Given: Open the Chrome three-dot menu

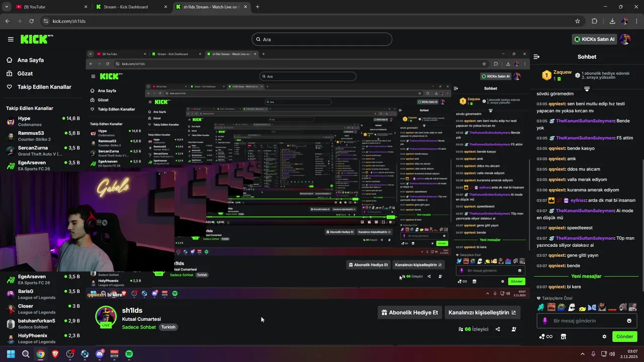Looking at the screenshot, I should [636, 21].
